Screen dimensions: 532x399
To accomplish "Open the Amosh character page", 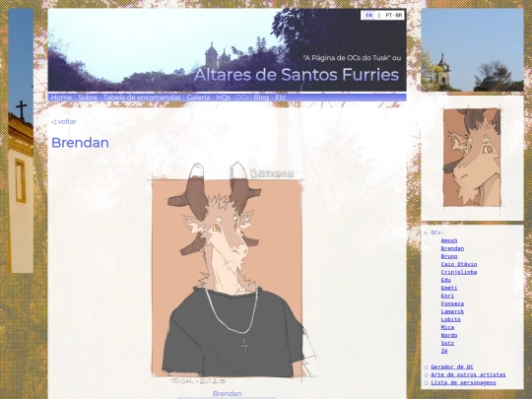I will (449, 240).
